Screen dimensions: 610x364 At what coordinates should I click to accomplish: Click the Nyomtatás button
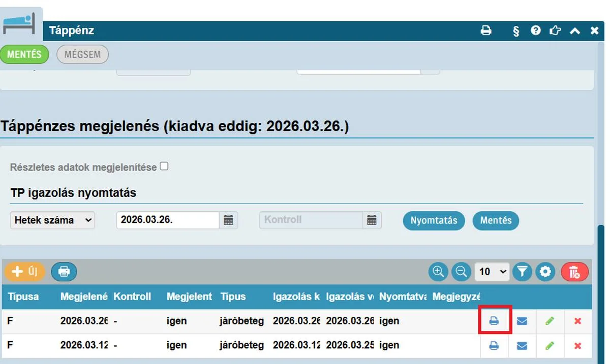[434, 220]
